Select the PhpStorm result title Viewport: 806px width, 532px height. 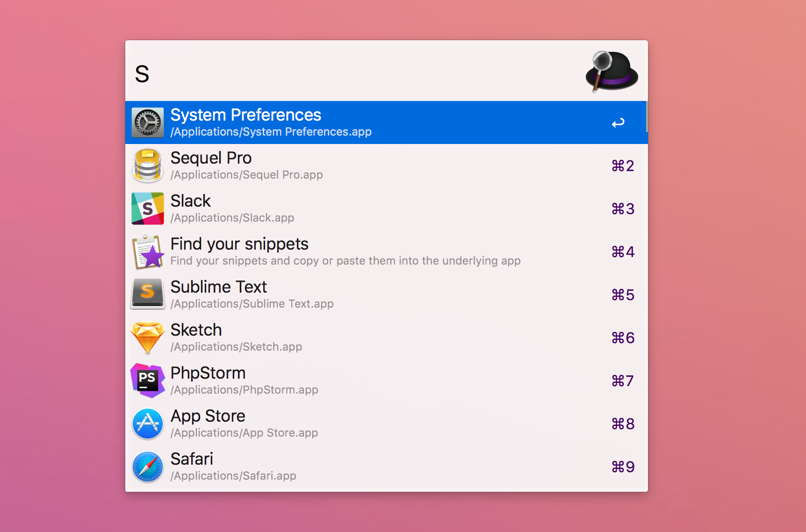(208, 373)
